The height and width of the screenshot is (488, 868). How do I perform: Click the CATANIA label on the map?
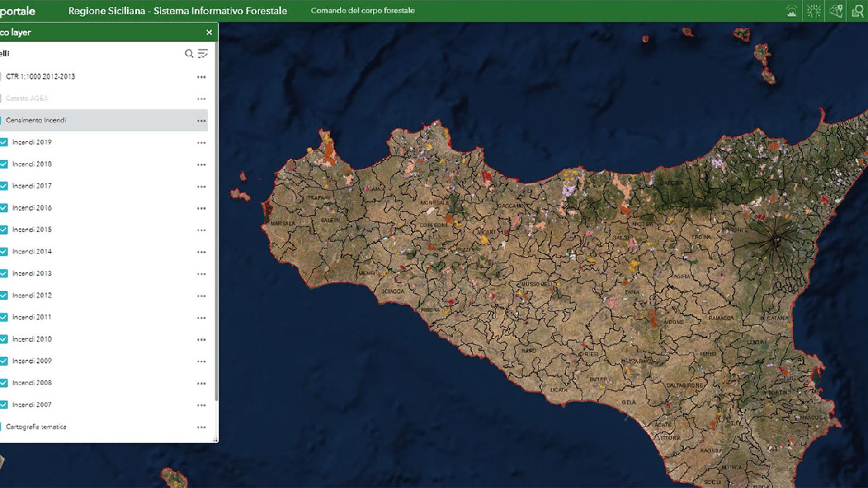pos(777,318)
